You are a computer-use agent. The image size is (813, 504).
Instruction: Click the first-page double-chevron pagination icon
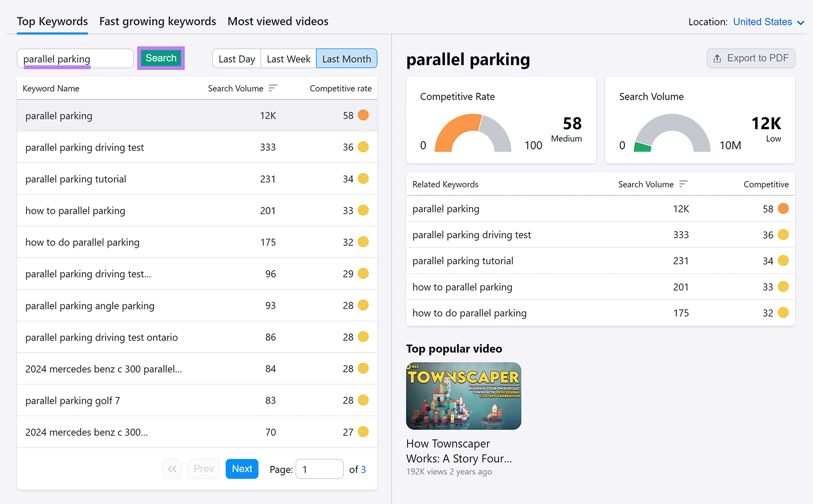pos(172,468)
